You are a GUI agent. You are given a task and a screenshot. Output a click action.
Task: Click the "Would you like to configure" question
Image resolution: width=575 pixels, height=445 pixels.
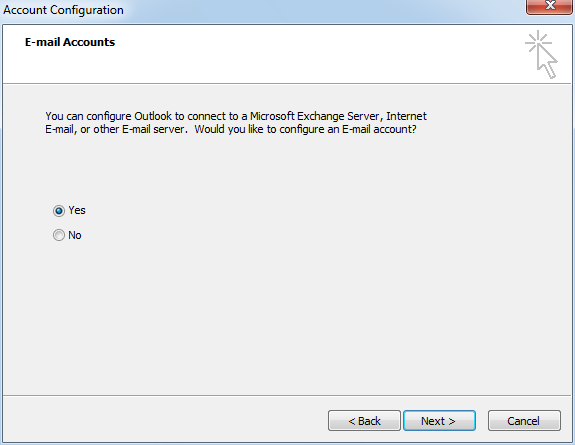coord(260,130)
